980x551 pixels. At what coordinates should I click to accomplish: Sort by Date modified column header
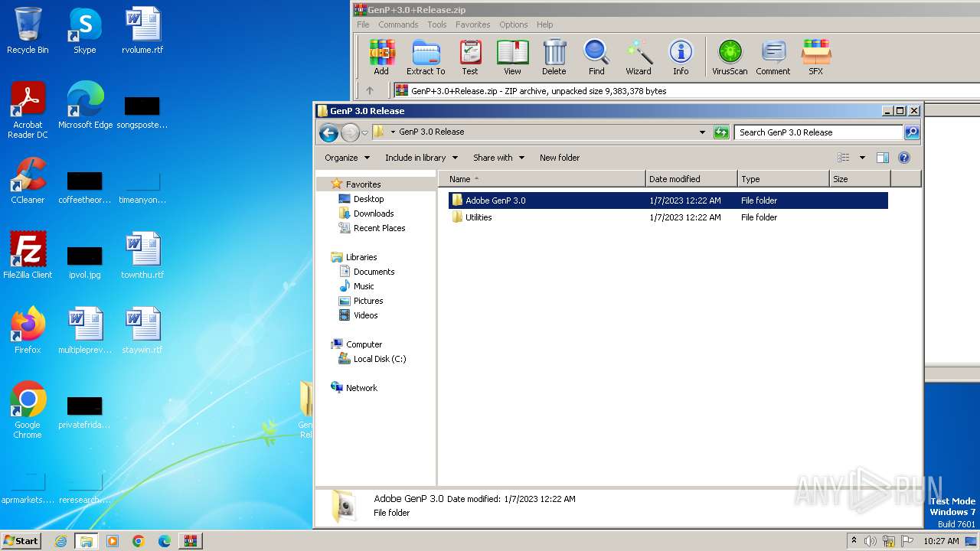(x=691, y=179)
